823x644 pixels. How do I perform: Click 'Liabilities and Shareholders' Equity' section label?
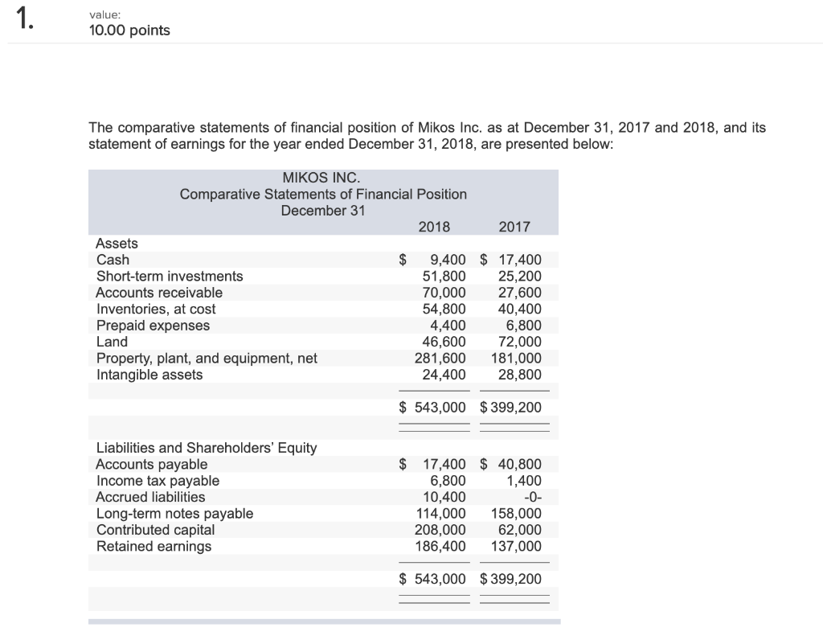207,448
